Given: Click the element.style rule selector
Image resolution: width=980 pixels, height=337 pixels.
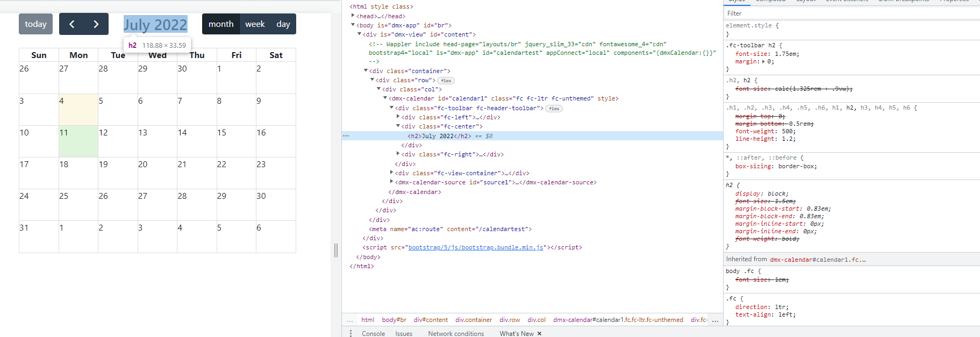Looking at the screenshot, I should (x=748, y=25).
